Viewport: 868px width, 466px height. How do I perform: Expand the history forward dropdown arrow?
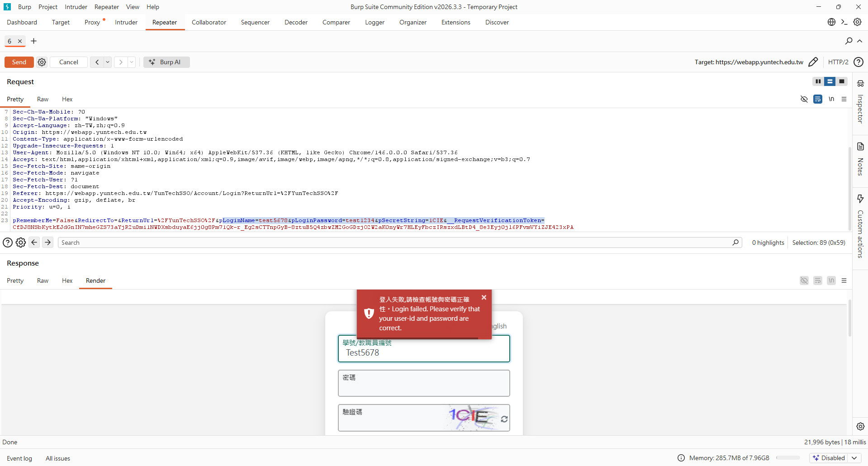click(x=132, y=62)
